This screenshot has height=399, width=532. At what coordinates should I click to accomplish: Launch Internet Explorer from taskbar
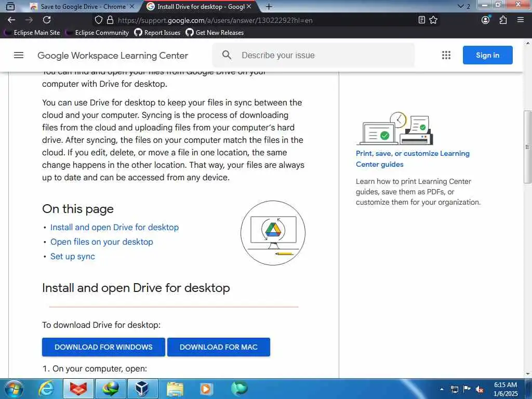tap(46, 389)
